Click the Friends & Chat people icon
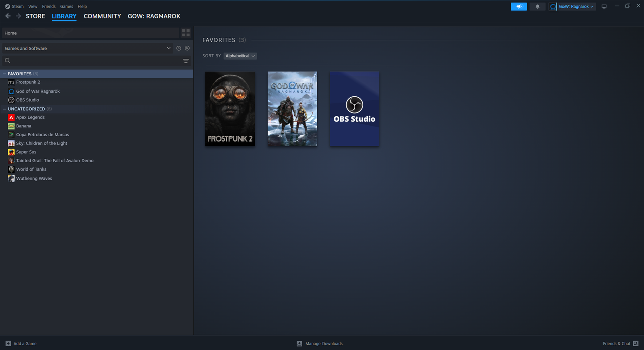The width and height of the screenshot is (644, 350). point(636,343)
